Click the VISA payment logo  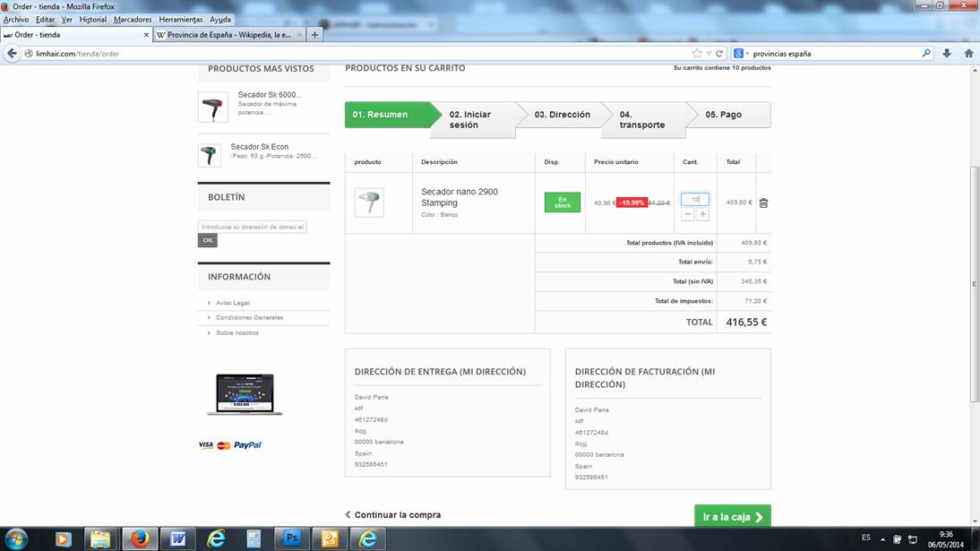(206, 445)
